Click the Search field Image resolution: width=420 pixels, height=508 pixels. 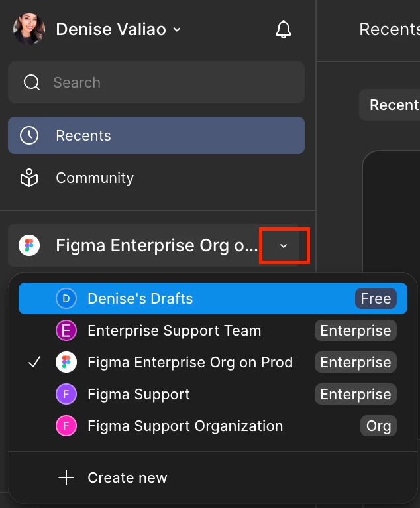156,82
